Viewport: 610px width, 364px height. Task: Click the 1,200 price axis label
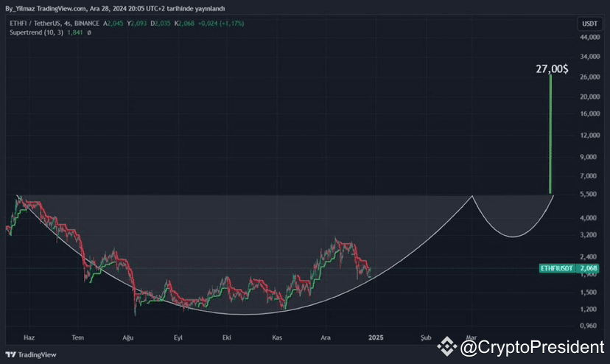pos(588,309)
